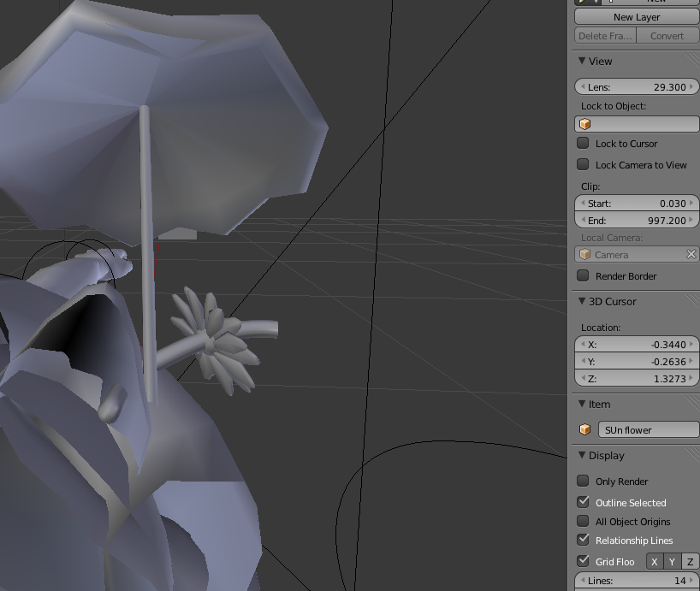Viewport: 700px width, 591px height.
Task: Enable All Object Origins checkbox
Action: click(583, 521)
